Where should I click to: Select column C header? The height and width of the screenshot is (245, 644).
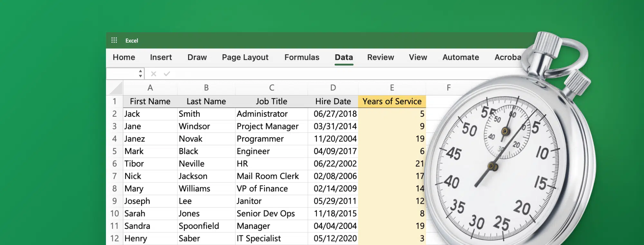click(271, 88)
